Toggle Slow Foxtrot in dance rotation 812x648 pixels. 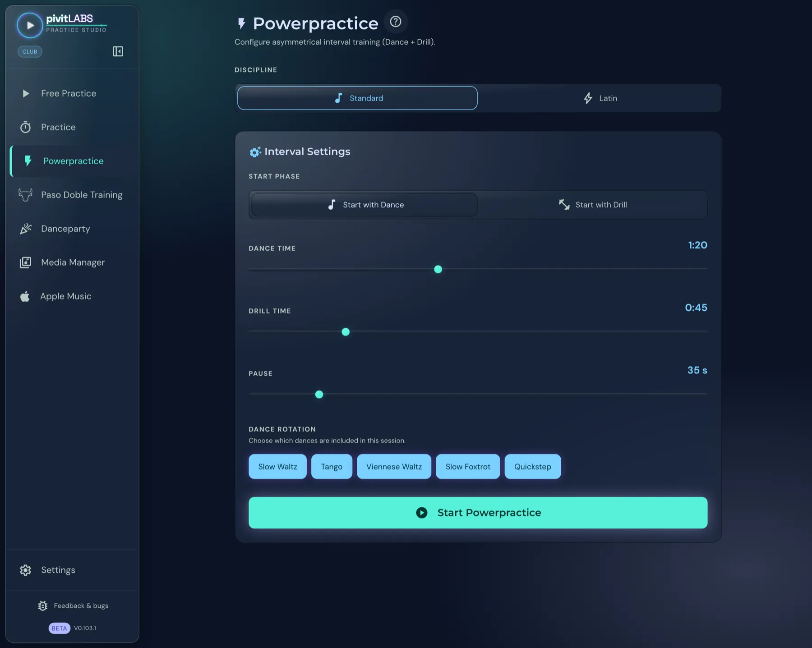[468, 467]
